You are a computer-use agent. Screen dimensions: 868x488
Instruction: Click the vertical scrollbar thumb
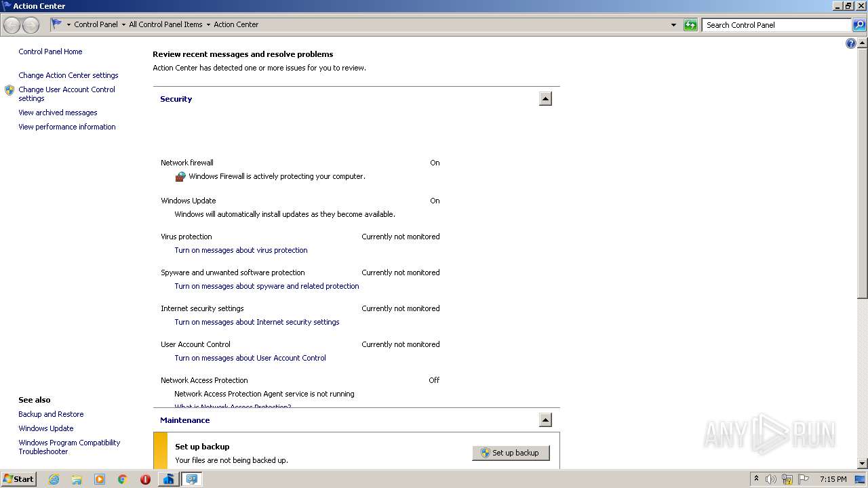[863, 173]
